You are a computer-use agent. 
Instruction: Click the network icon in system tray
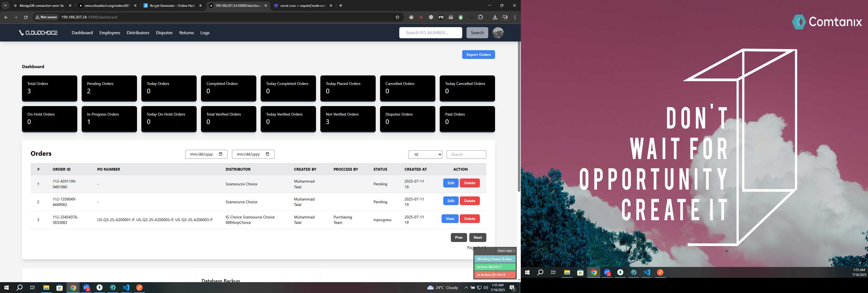click(479, 288)
